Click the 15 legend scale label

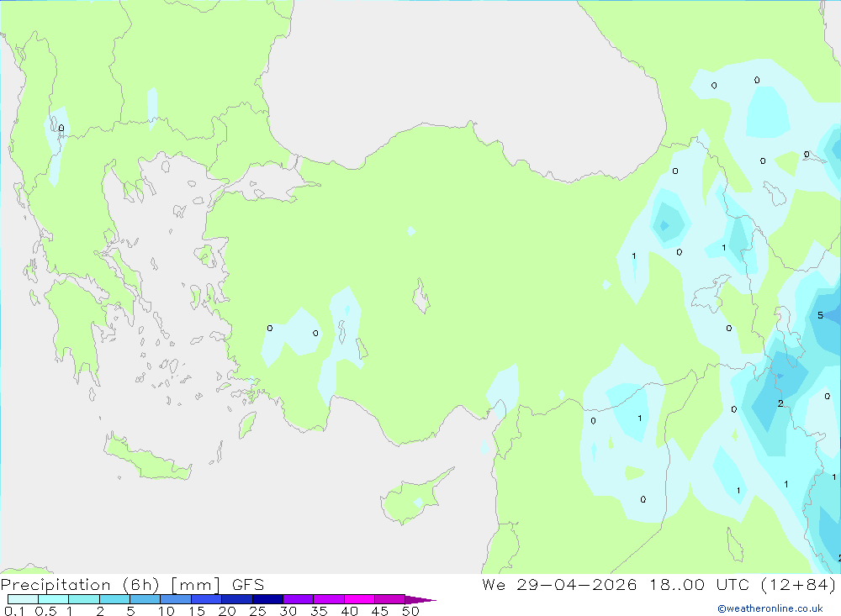click(x=197, y=611)
